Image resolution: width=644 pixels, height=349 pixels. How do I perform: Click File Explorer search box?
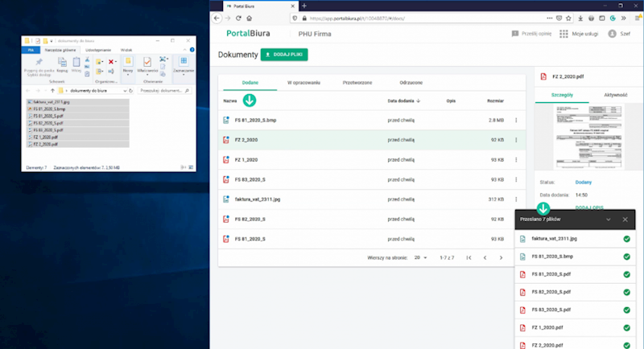(x=164, y=91)
